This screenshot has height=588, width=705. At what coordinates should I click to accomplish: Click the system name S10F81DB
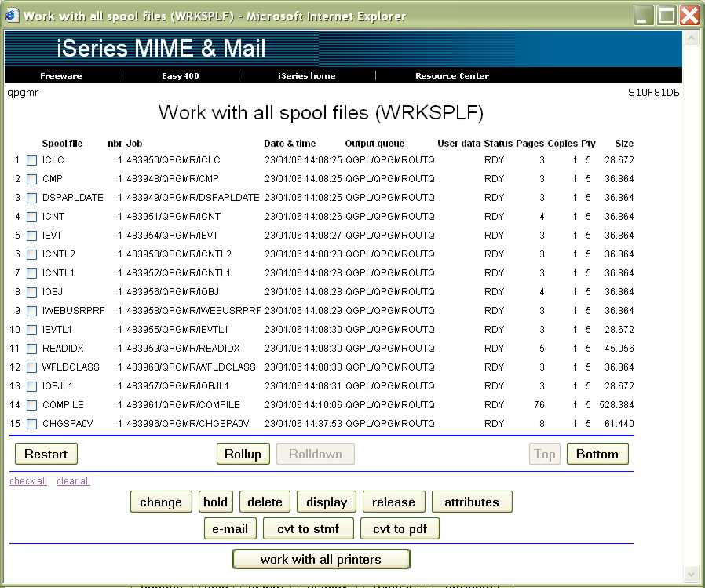[x=653, y=93]
